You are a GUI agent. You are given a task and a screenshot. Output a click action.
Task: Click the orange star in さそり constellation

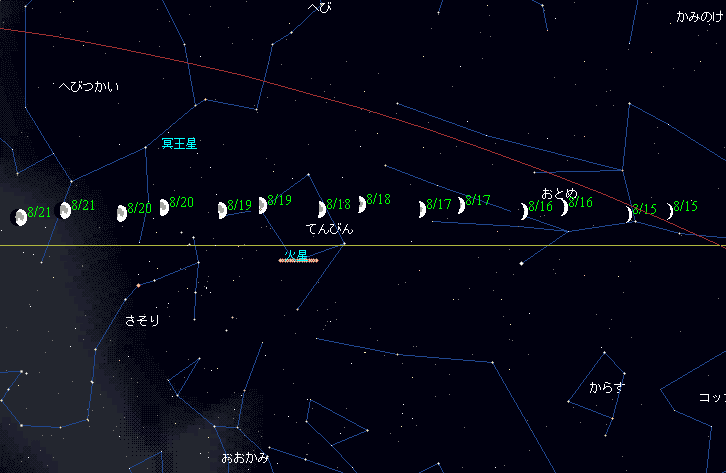point(138,286)
